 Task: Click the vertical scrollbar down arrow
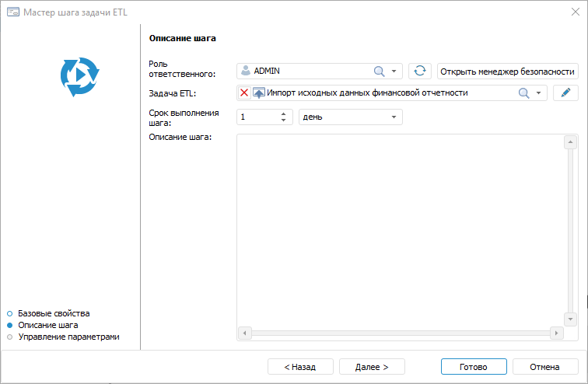coord(570,319)
